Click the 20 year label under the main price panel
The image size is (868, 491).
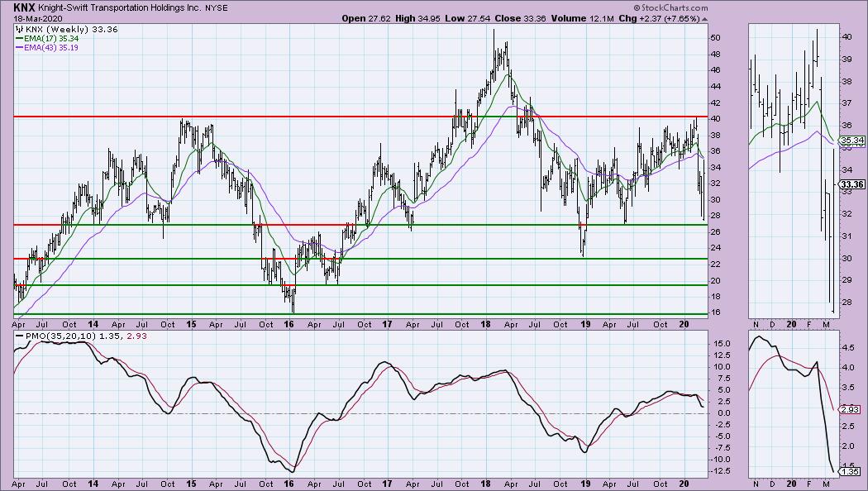(x=684, y=324)
